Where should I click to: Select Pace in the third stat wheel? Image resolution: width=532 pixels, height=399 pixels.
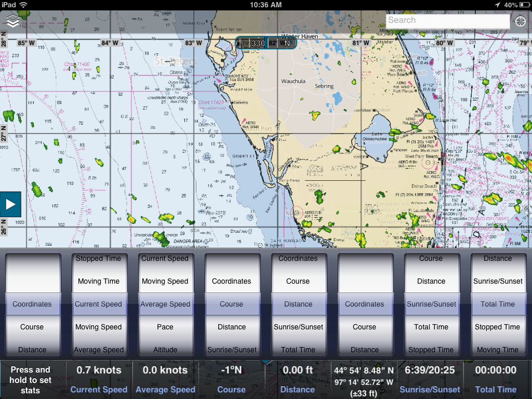[166, 327]
